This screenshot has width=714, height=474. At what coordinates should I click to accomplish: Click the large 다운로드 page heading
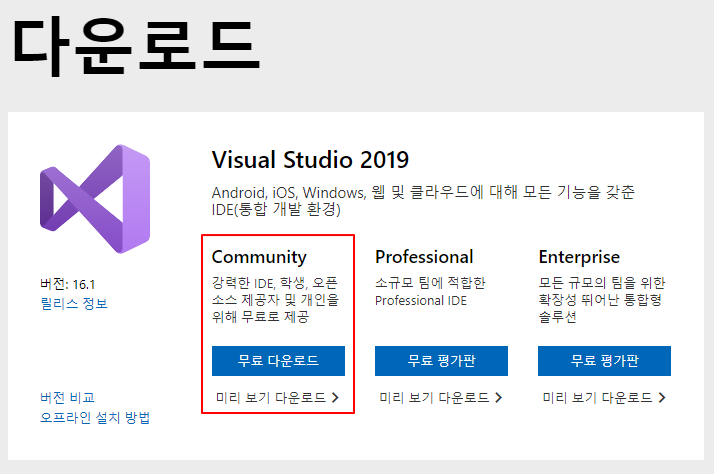coord(136,46)
